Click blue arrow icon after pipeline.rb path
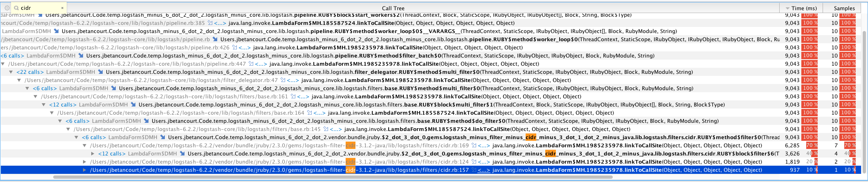Viewport: 868px width, 182px height. (x=215, y=40)
